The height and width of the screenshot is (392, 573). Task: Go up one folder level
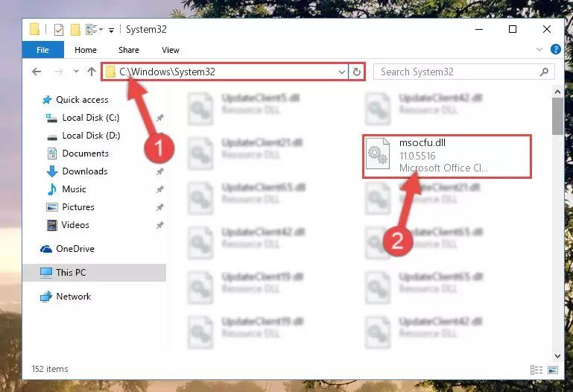(92, 72)
